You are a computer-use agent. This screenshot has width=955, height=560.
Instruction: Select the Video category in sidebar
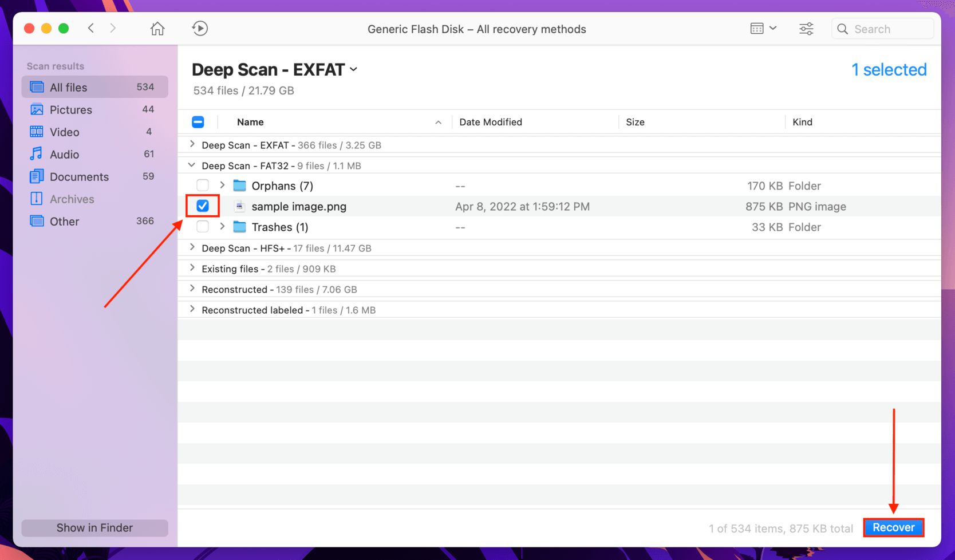pyautogui.click(x=95, y=132)
